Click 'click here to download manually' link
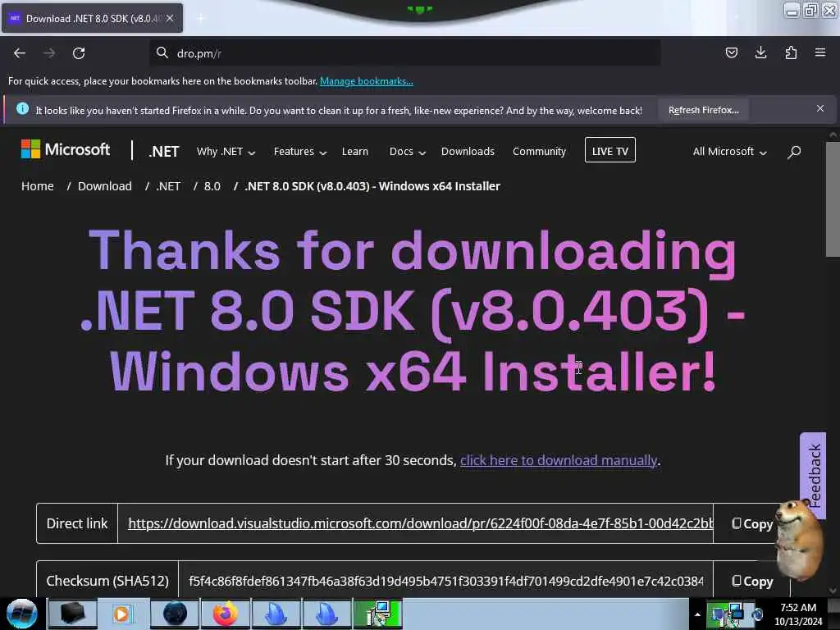840x630 pixels. (x=558, y=460)
